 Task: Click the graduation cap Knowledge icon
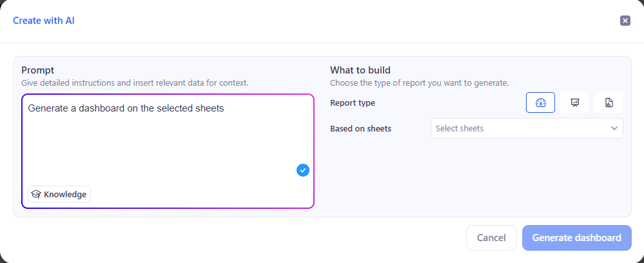36,194
